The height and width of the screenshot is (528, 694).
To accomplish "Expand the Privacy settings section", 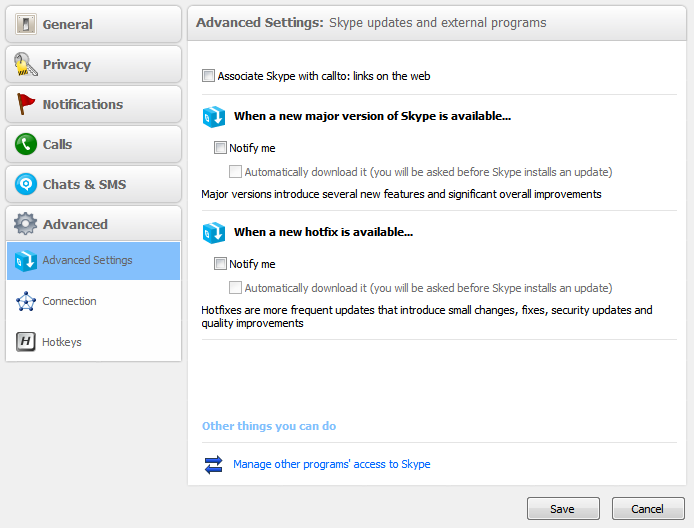I will 93,64.
